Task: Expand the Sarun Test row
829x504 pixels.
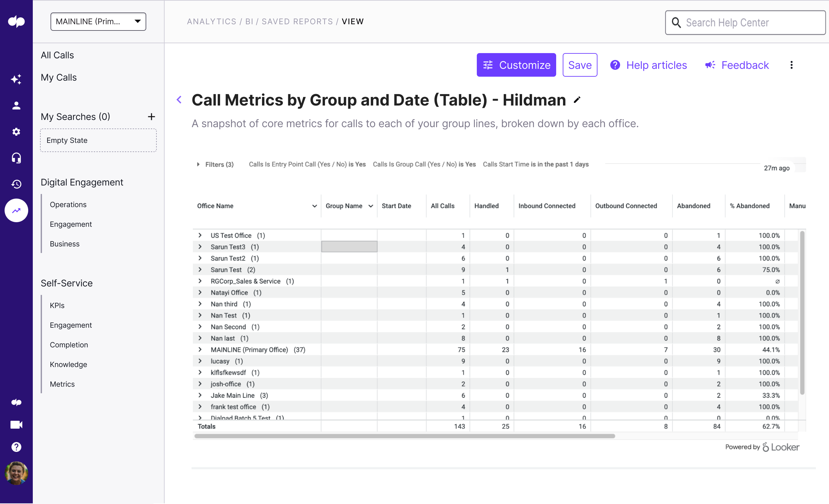Action: click(200, 269)
